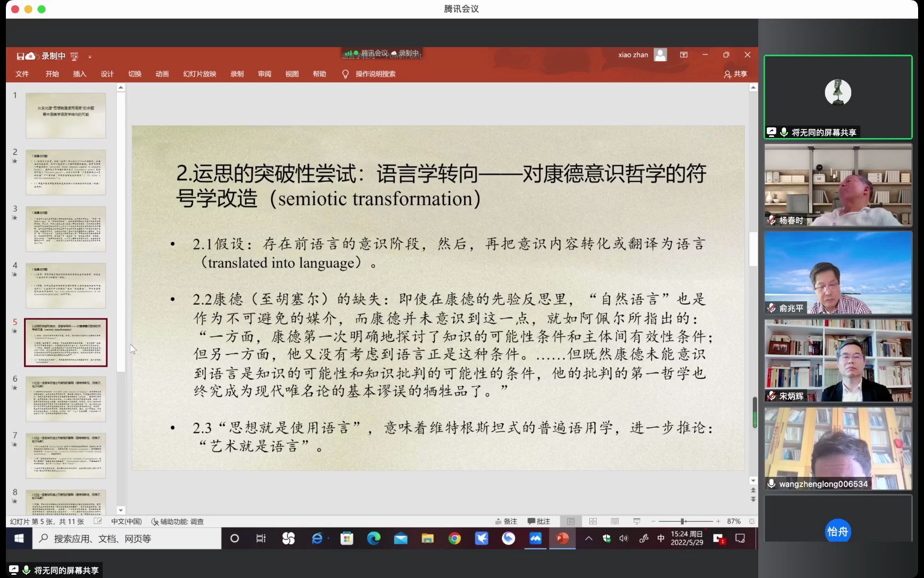This screenshot has height=578, width=924.
Task: Click the PowerPoint taskbar icon
Action: point(562,538)
